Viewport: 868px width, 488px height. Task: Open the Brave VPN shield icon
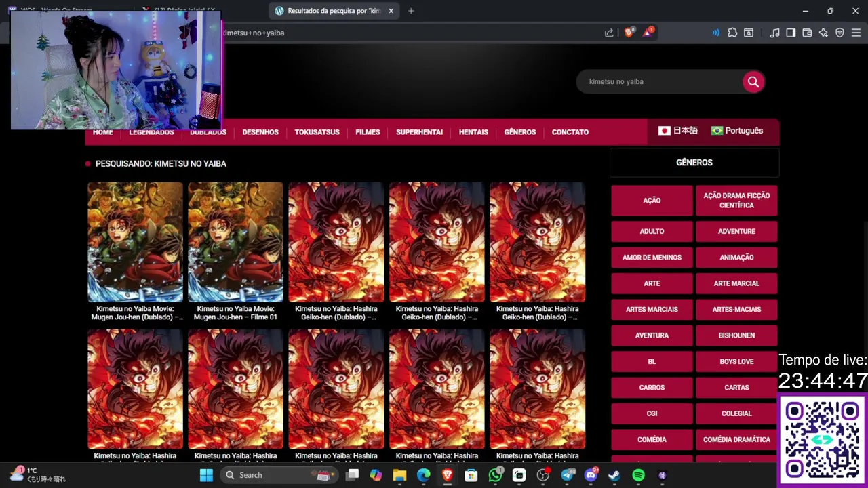click(840, 33)
